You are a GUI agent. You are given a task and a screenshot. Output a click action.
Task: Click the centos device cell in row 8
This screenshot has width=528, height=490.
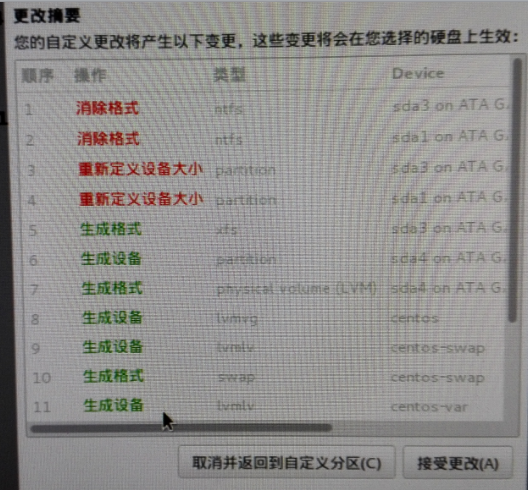point(415,318)
